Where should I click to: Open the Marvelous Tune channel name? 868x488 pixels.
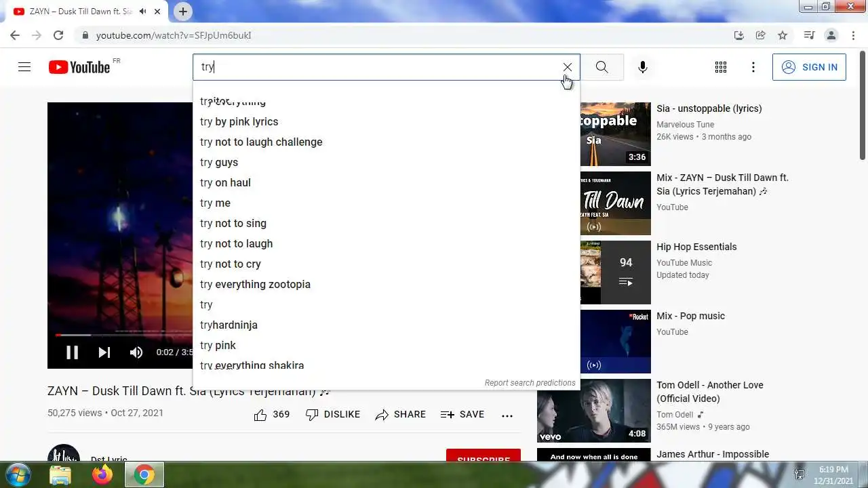click(685, 125)
